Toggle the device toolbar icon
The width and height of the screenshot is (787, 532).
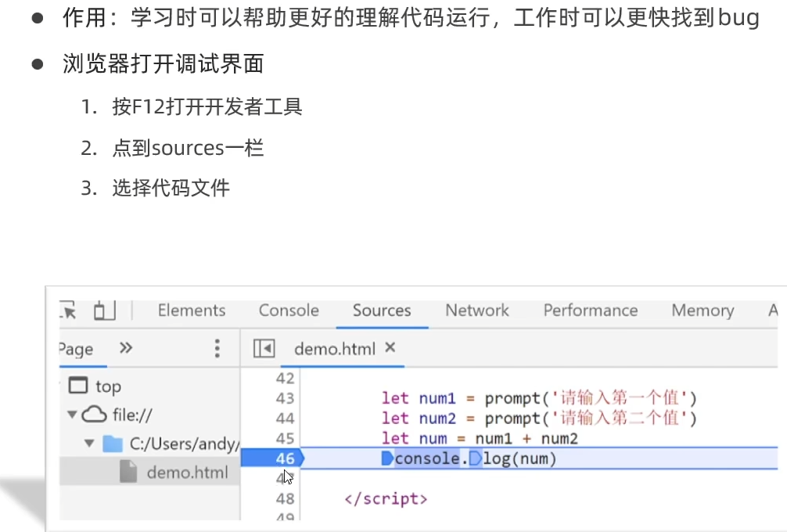click(x=104, y=310)
